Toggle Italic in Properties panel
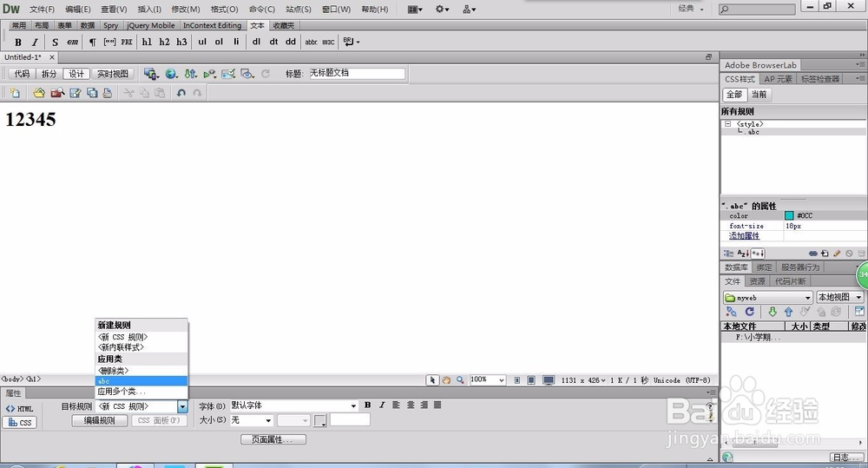Image resolution: width=868 pixels, height=468 pixels. point(382,405)
